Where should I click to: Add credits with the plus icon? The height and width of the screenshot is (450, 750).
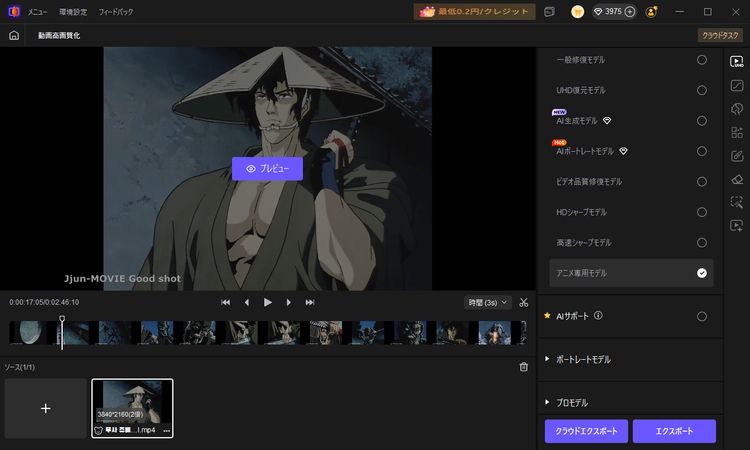coord(630,11)
